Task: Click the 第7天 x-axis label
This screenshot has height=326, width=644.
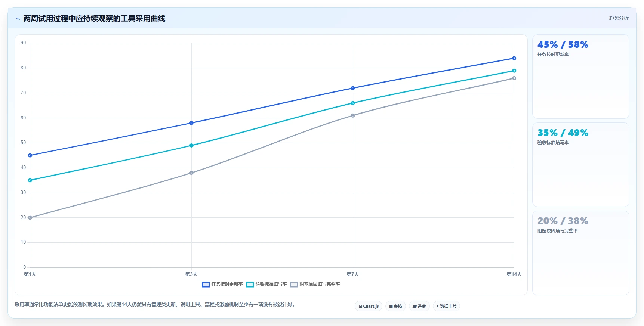Action: pos(353,274)
